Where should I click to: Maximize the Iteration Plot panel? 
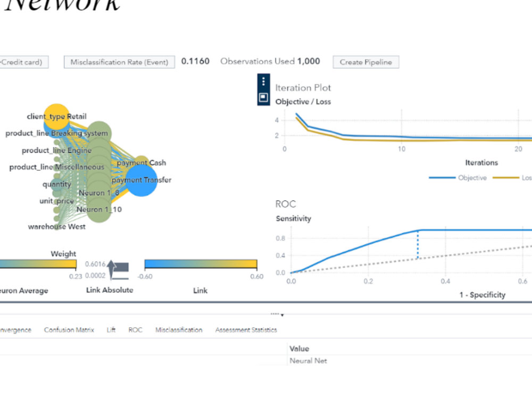click(x=264, y=98)
